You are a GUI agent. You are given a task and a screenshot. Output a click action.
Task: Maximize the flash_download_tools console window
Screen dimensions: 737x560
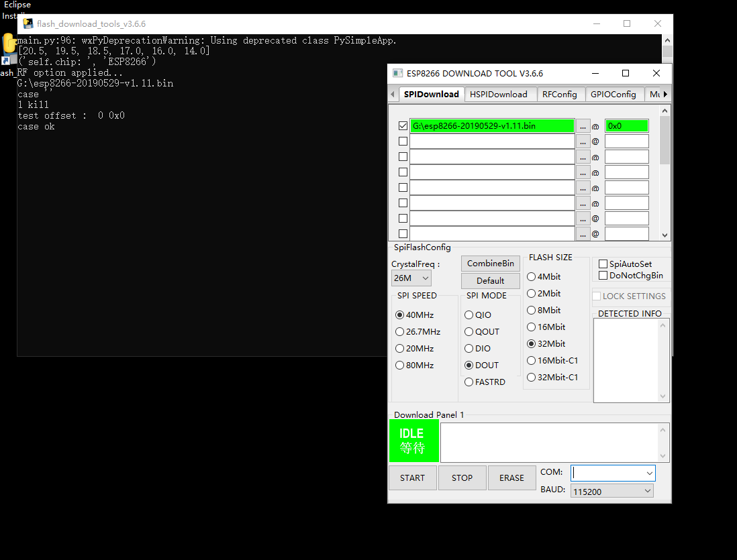pyautogui.click(x=627, y=23)
